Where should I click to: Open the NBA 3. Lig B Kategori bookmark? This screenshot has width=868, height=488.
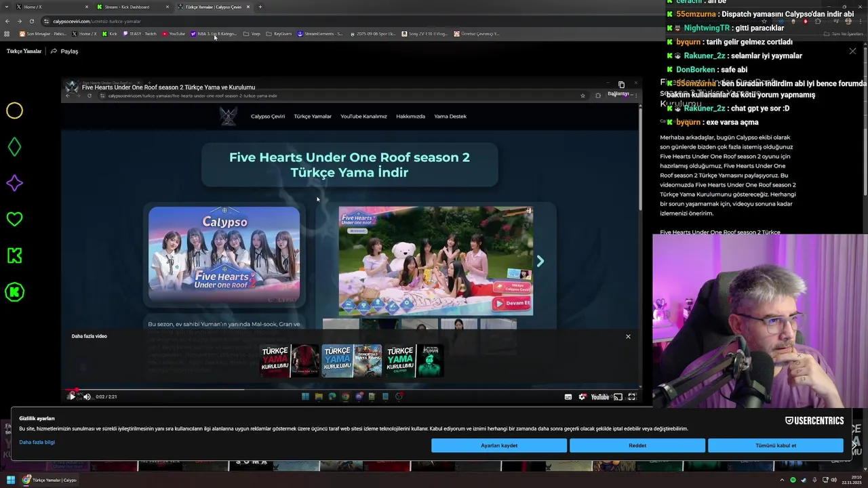click(x=214, y=33)
